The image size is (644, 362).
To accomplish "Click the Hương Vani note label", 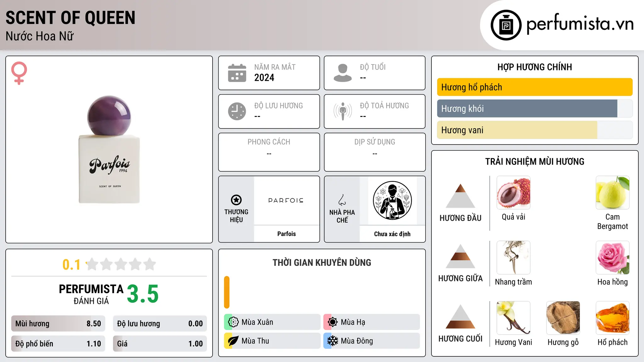I will coord(514,342).
